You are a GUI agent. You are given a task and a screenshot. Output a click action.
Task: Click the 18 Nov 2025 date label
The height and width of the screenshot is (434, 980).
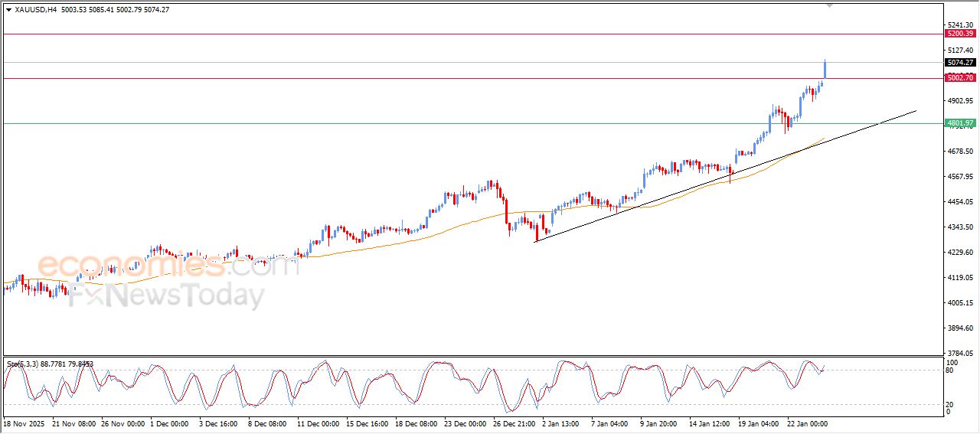tap(24, 423)
